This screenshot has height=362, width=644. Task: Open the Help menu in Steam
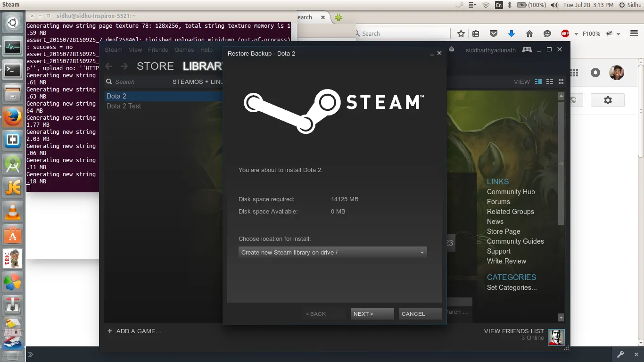[206, 50]
